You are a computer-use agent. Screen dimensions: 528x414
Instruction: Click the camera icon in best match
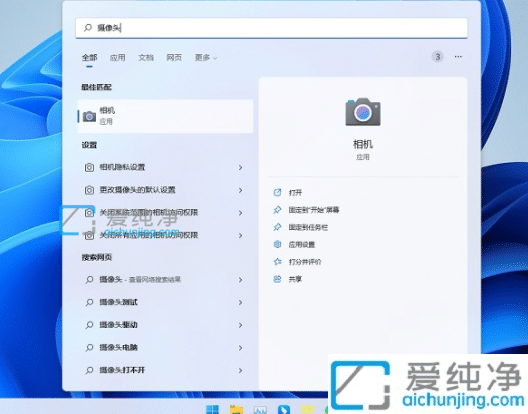[x=89, y=116]
